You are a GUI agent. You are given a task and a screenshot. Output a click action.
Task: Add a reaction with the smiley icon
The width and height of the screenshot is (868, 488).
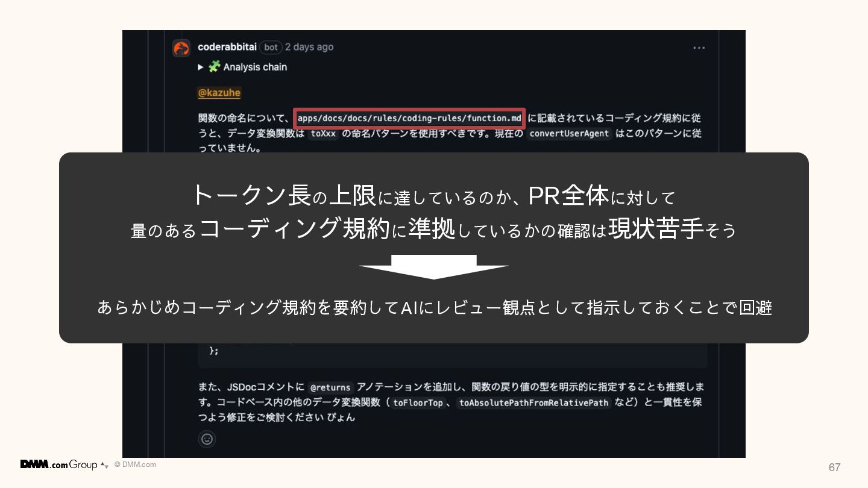click(x=207, y=439)
